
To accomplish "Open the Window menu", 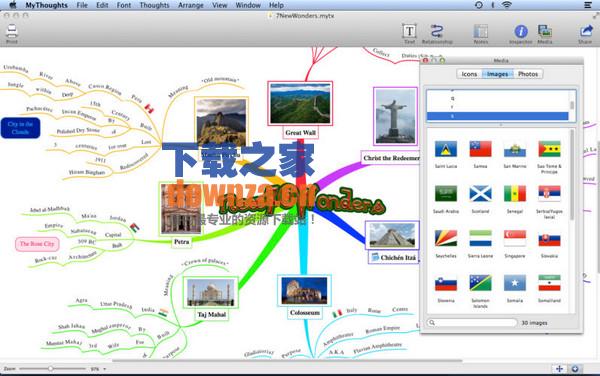I will [x=248, y=5].
